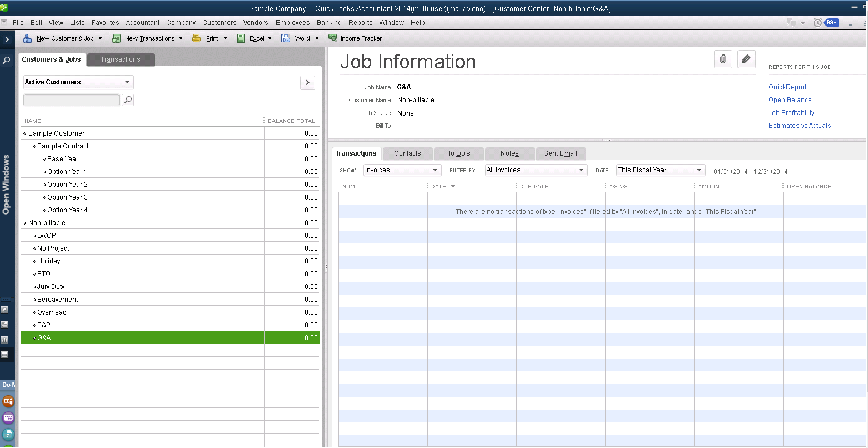Click the Open Windows icon in sidebar

click(4, 354)
